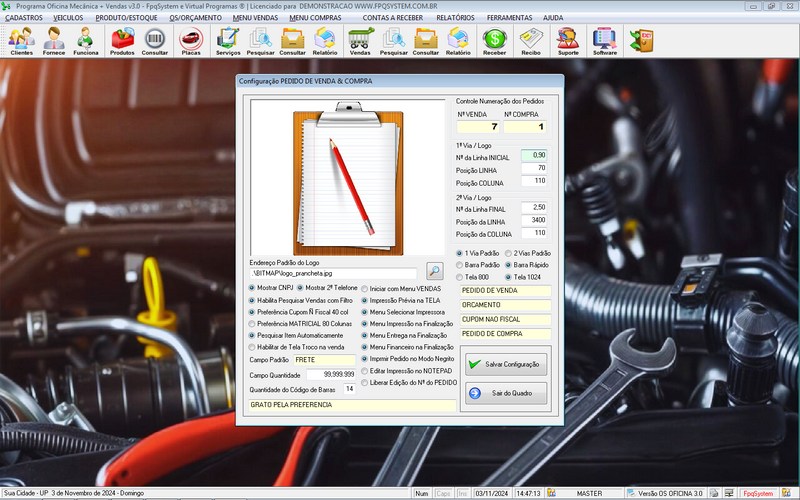Screen dimensions: 800x500
Task: Open the Clientes toolbar icon
Action: pyautogui.click(x=21, y=40)
